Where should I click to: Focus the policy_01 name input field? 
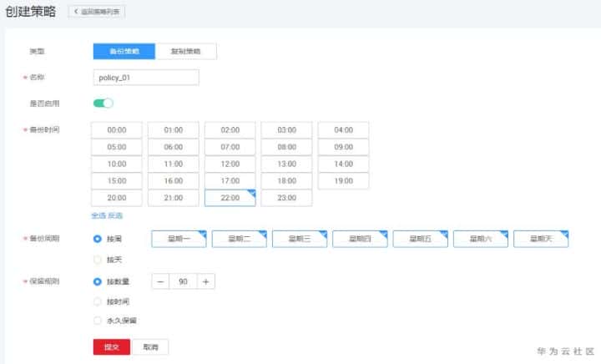tap(146, 78)
